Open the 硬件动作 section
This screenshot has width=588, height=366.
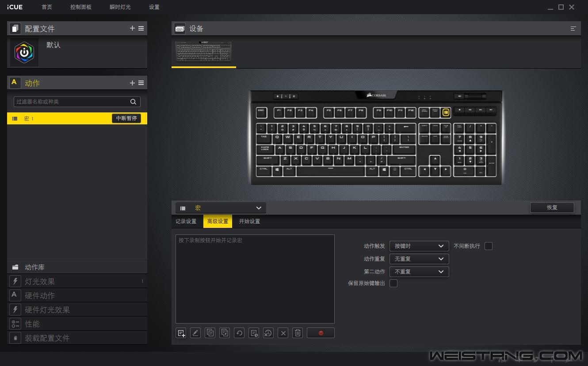pyautogui.click(x=77, y=295)
